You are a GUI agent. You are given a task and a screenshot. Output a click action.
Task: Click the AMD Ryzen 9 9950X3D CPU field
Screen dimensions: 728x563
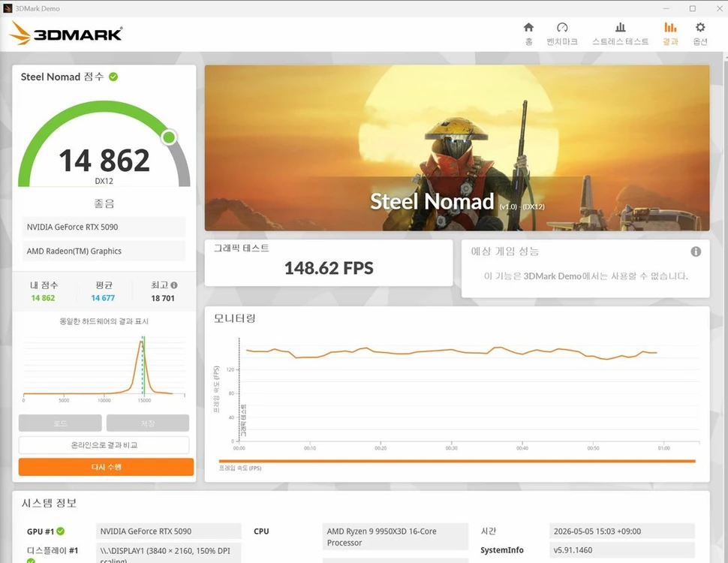[x=395, y=537]
